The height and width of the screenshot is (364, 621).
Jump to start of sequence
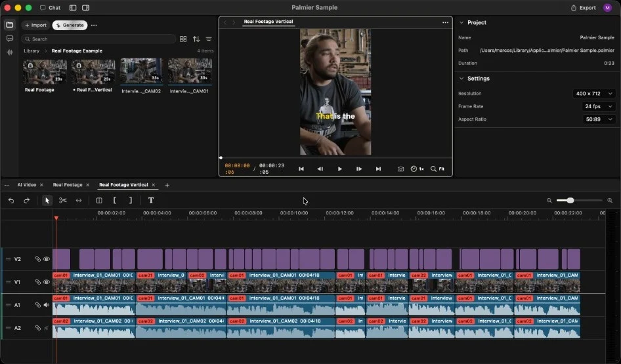click(x=301, y=169)
